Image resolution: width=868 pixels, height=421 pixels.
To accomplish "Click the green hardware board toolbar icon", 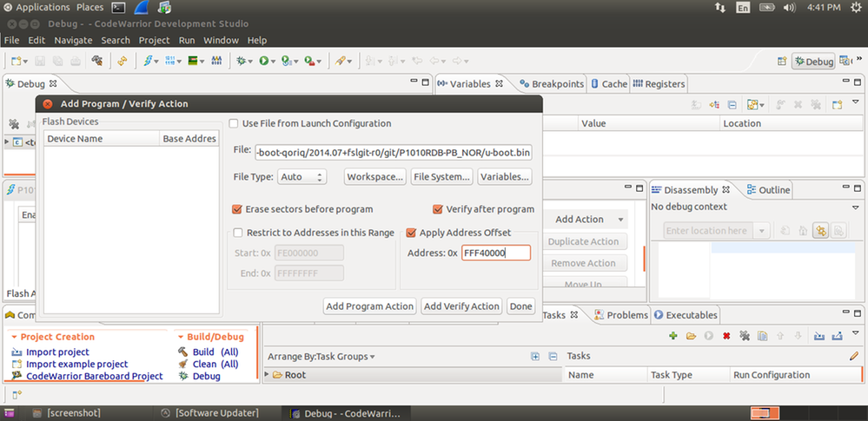I will [x=193, y=61].
